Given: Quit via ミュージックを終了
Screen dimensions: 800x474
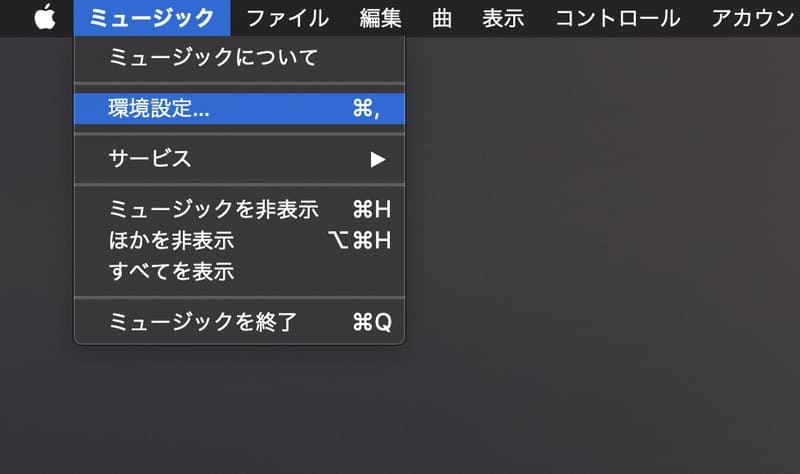Looking at the screenshot, I should pos(239,322).
